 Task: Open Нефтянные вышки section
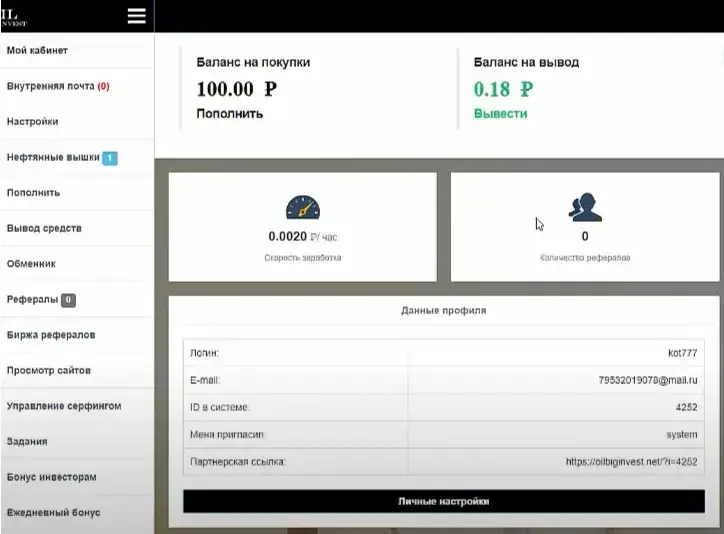click(x=53, y=157)
